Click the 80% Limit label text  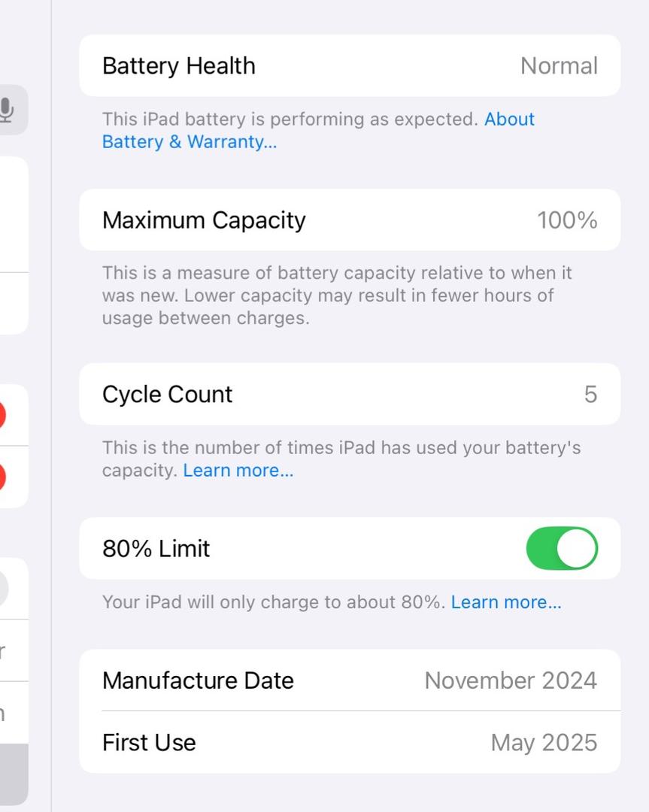(x=156, y=548)
